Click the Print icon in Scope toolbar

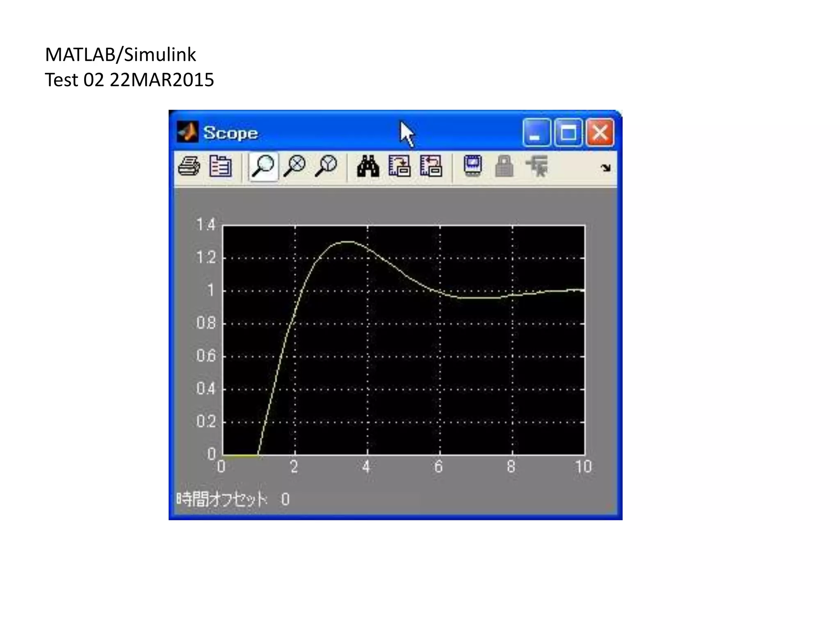189,166
